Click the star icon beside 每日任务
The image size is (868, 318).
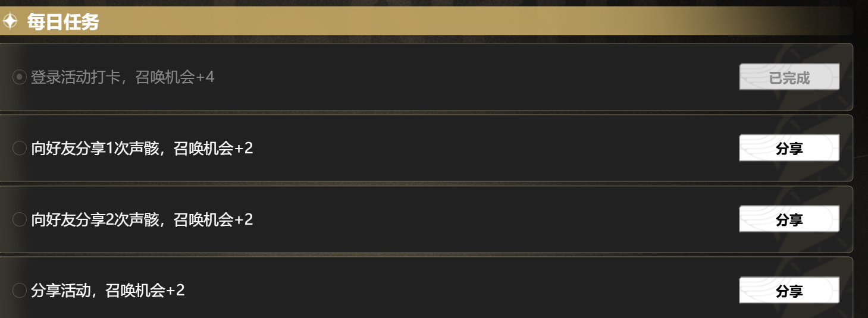point(10,22)
